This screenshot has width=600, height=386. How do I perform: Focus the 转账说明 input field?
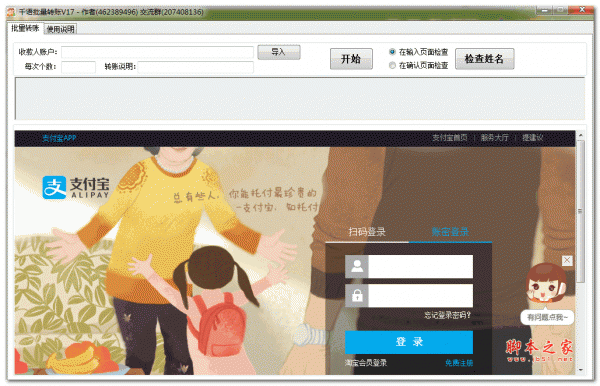[x=196, y=67]
